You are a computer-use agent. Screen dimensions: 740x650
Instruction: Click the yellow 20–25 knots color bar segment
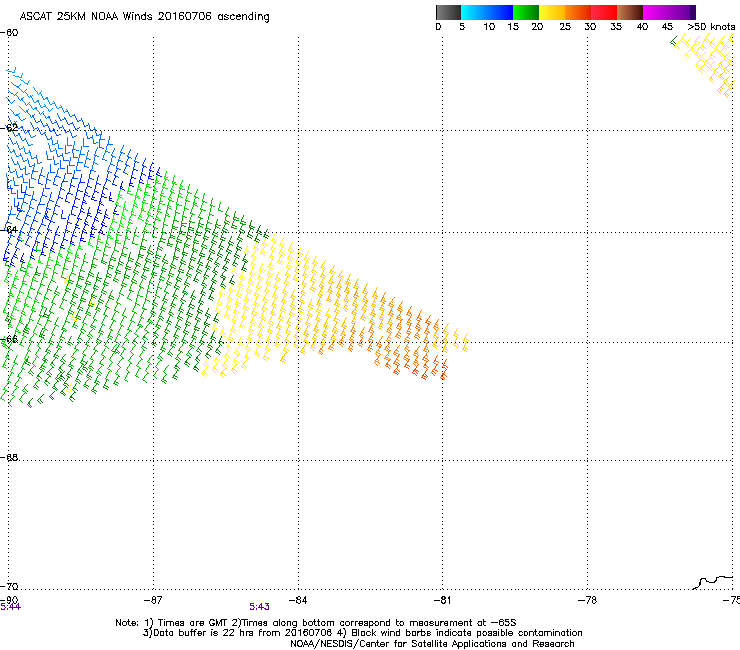(x=552, y=12)
